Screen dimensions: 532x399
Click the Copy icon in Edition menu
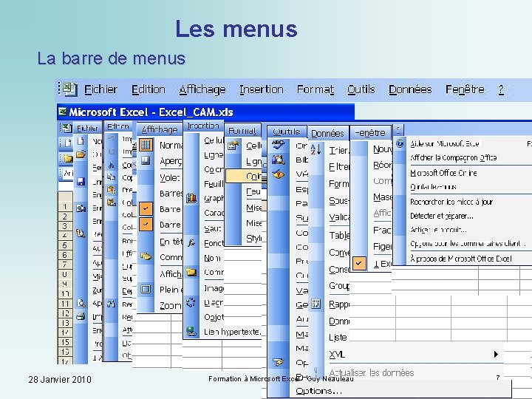click(x=112, y=177)
